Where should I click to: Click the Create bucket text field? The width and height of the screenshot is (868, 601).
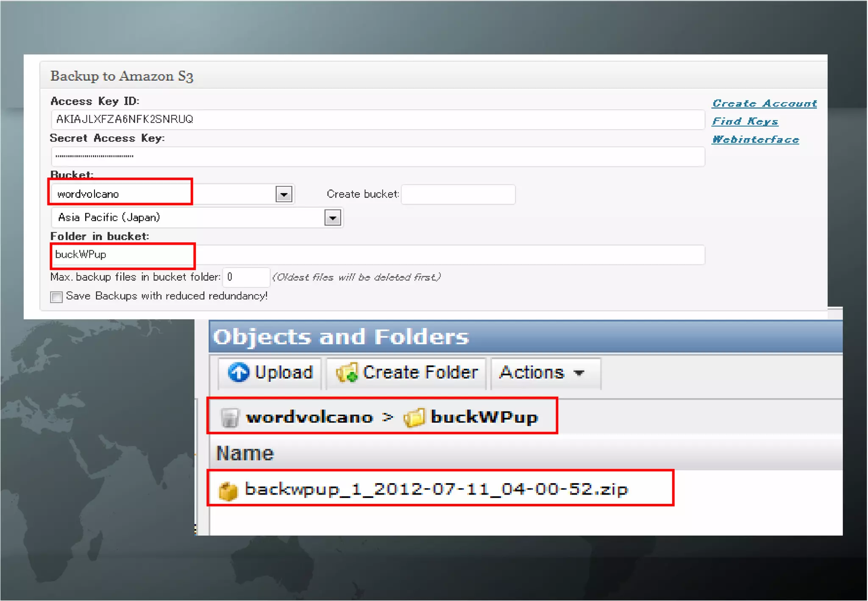(458, 195)
